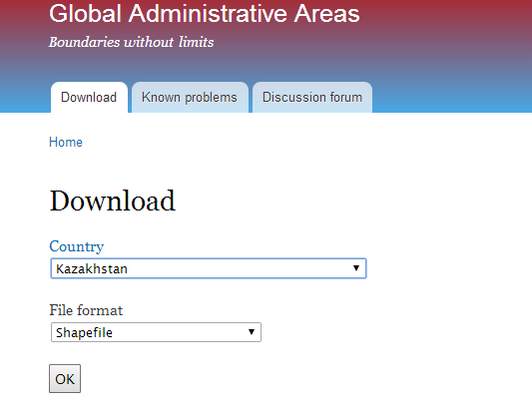The image size is (532, 416).
Task: Submit the form with the OK button
Action: (65, 379)
